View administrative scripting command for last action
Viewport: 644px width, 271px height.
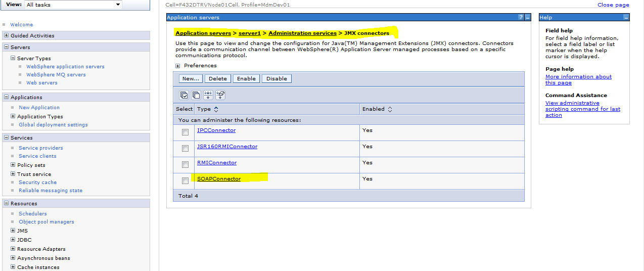click(583, 109)
